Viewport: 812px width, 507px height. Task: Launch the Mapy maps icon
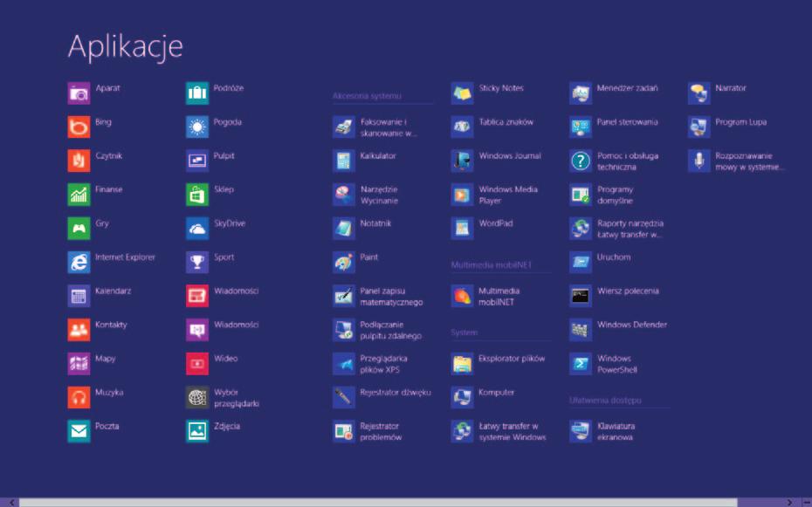tap(79, 363)
